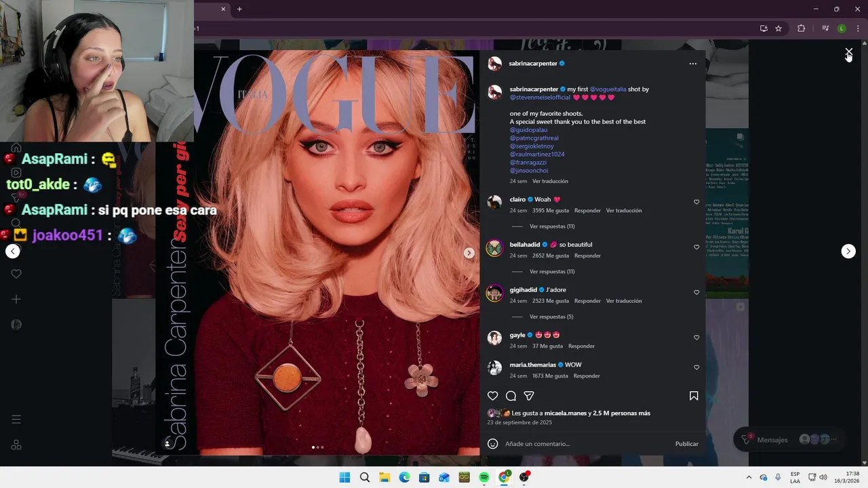868x488 pixels.
Task: Click the Publicar button
Action: click(x=686, y=444)
